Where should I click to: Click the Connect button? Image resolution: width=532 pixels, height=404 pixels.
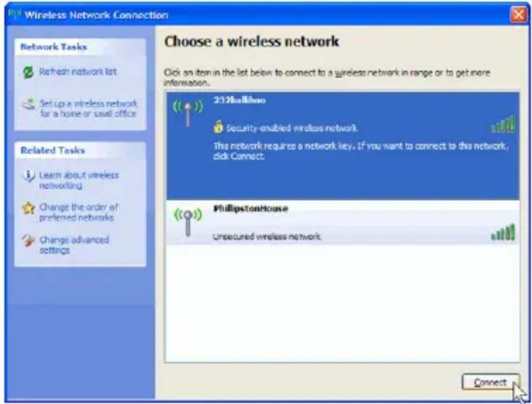tap(491, 382)
